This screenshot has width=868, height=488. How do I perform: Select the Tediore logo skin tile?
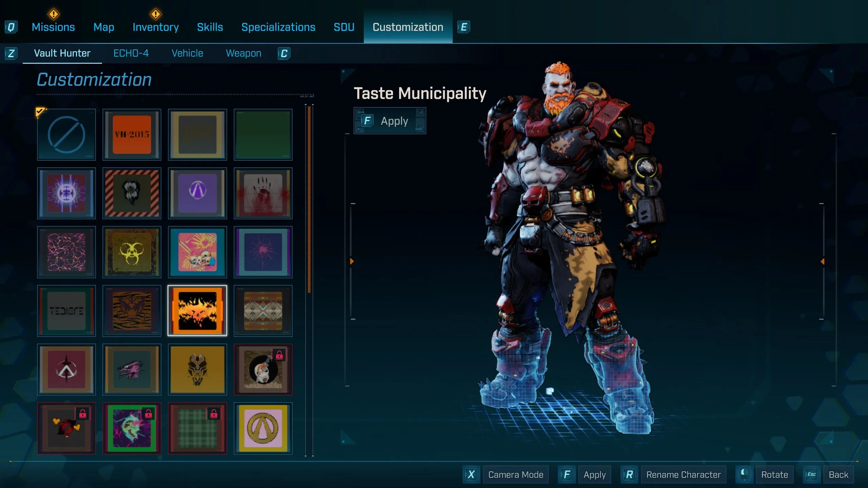tap(66, 311)
